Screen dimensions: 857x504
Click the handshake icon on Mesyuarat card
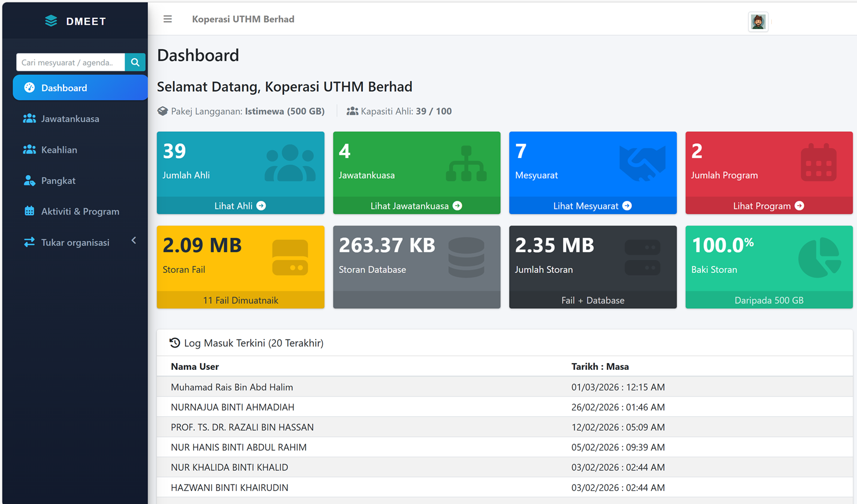click(643, 163)
